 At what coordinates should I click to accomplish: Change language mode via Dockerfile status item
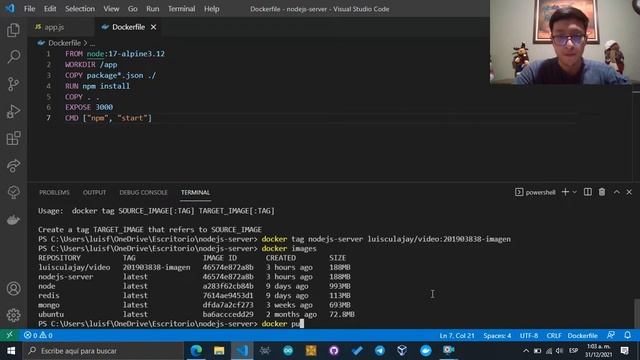pyautogui.click(x=582, y=336)
